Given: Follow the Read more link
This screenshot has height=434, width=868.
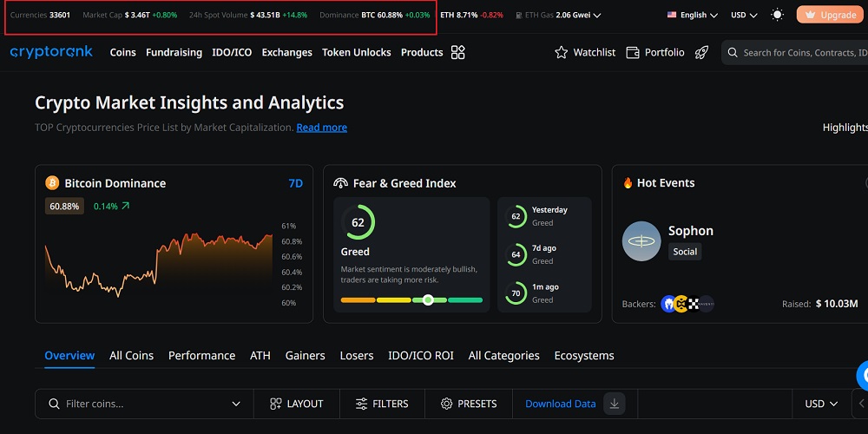Looking at the screenshot, I should click(321, 128).
